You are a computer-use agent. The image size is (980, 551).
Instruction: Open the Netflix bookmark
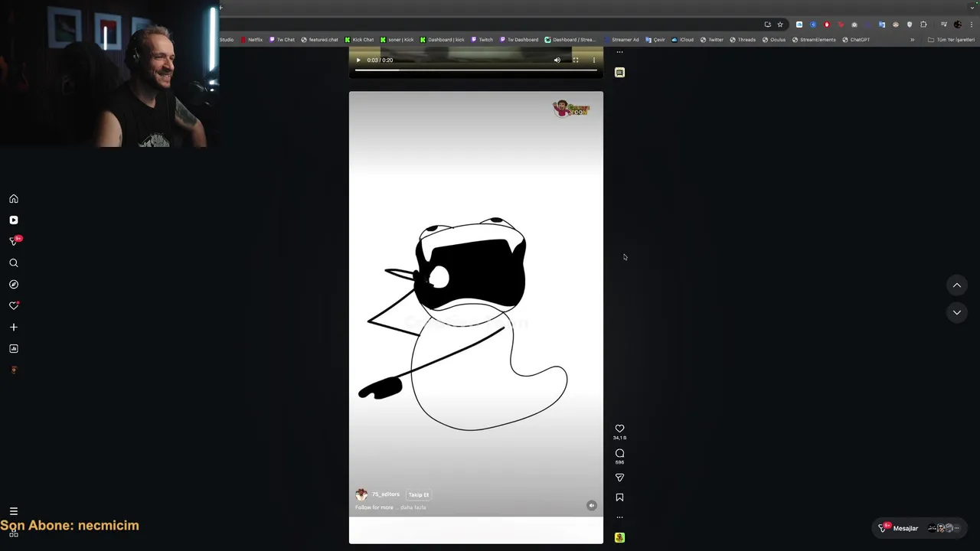[x=252, y=40]
